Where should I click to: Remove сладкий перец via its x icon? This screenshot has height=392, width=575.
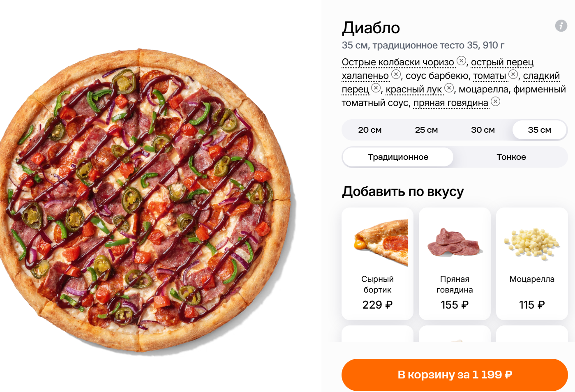376,88
